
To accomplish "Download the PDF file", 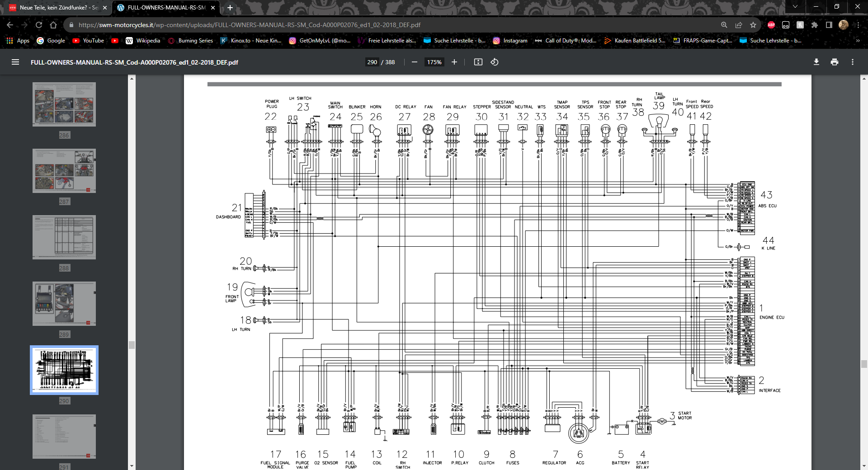I will click(x=816, y=62).
